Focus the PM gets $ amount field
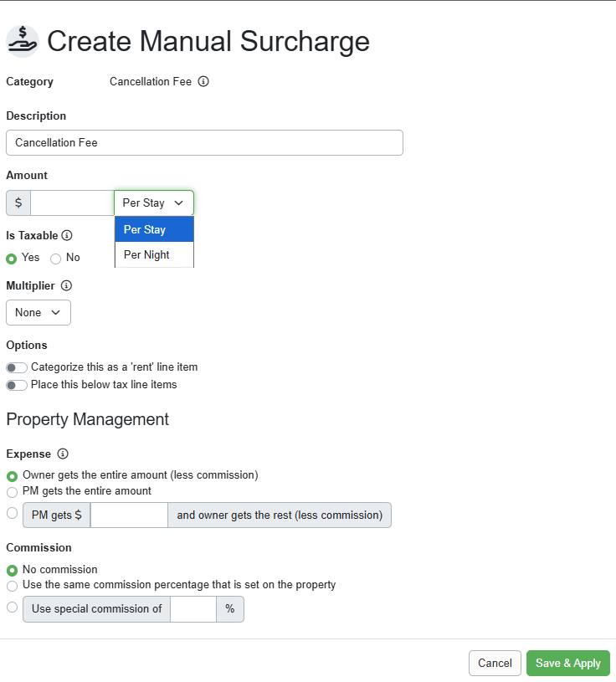616x682 pixels. [x=129, y=515]
